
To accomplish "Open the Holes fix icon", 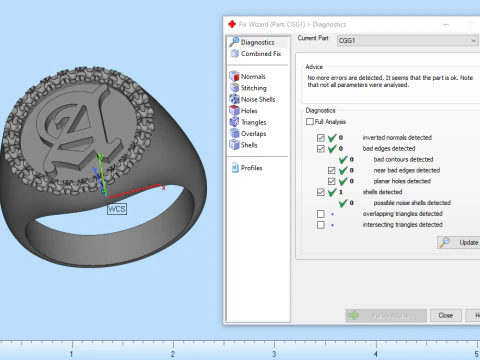I will point(234,110).
